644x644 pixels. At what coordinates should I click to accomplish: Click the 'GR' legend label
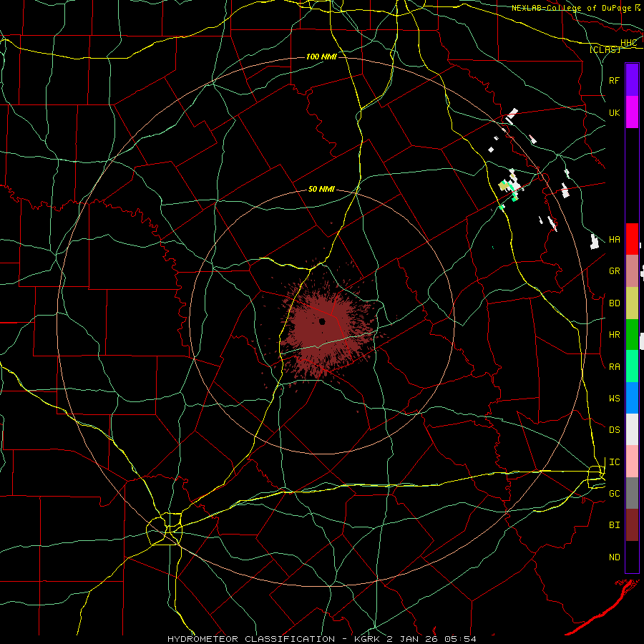pyautogui.click(x=614, y=271)
